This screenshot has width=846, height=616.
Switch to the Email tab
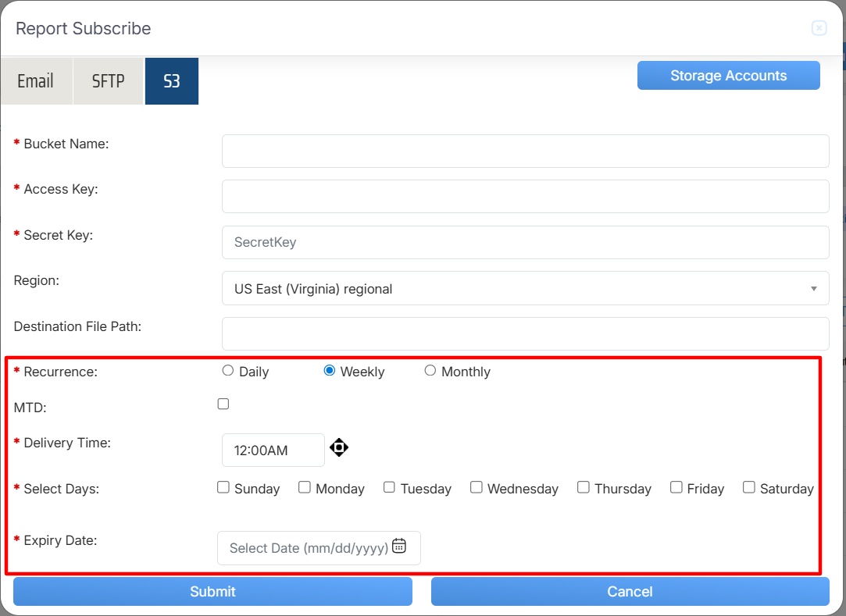pos(36,81)
